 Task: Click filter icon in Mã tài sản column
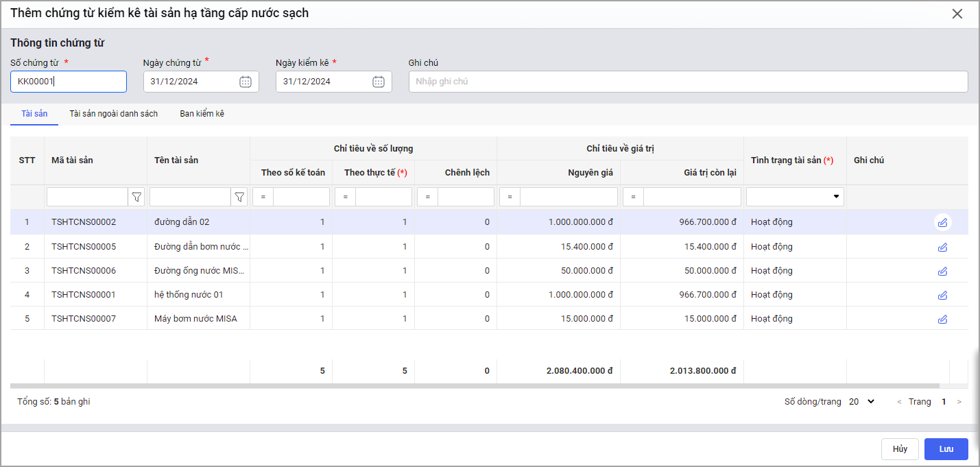(x=136, y=197)
